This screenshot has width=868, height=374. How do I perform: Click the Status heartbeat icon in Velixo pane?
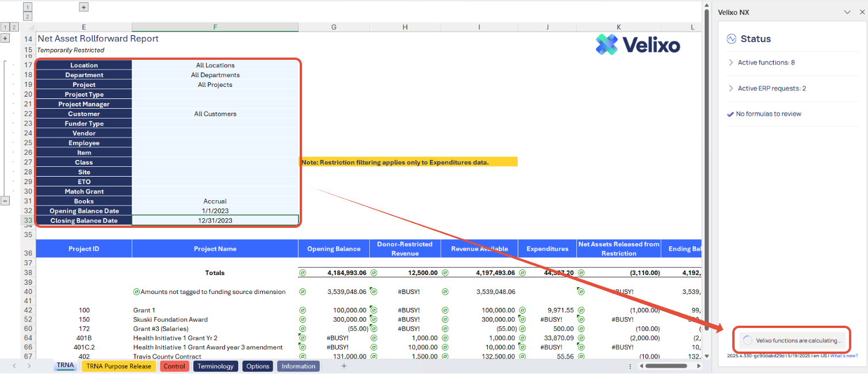[x=731, y=39]
